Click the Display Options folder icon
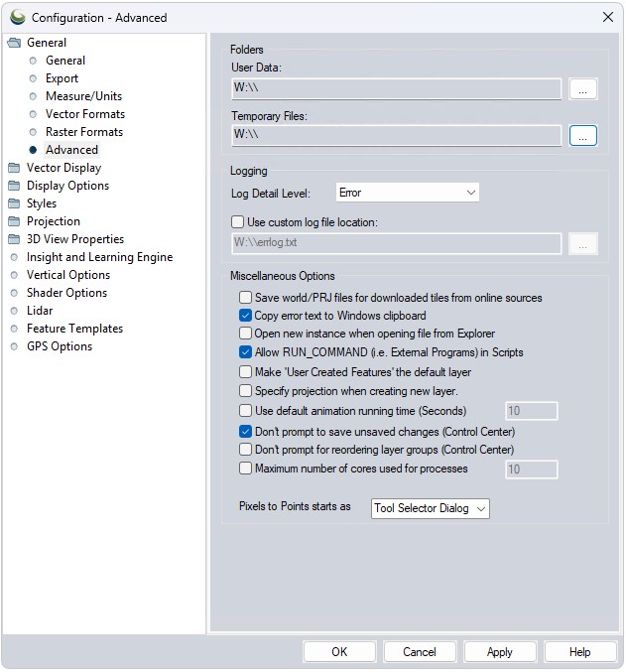Screen dimensions: 626x672 (14, 186)
